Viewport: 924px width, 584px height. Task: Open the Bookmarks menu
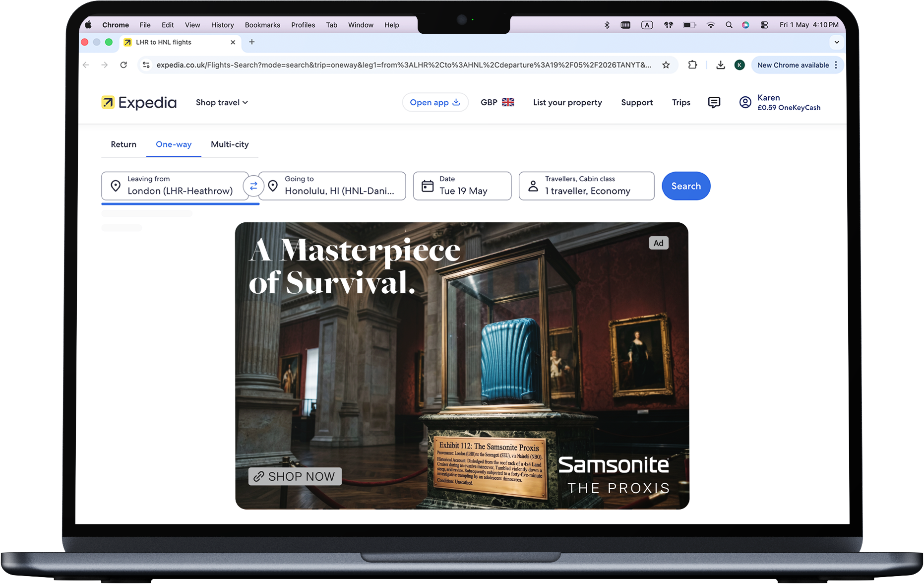click(x=262, y=25)
